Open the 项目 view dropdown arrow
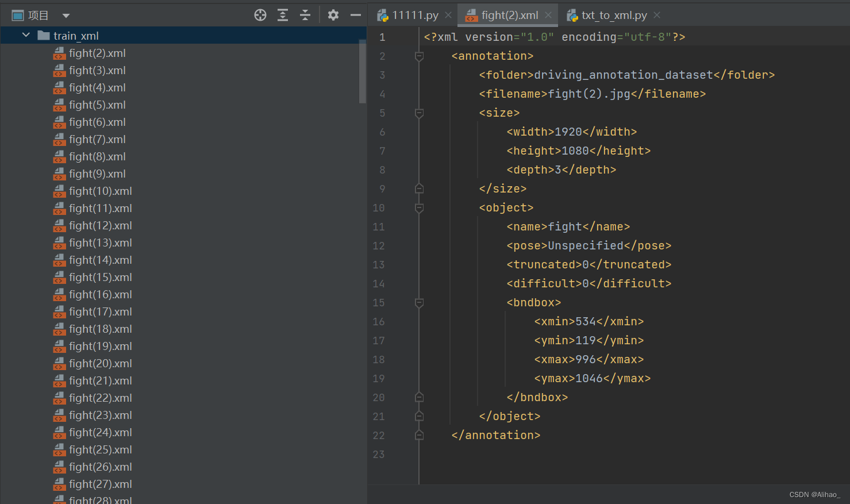 (65, 15)
